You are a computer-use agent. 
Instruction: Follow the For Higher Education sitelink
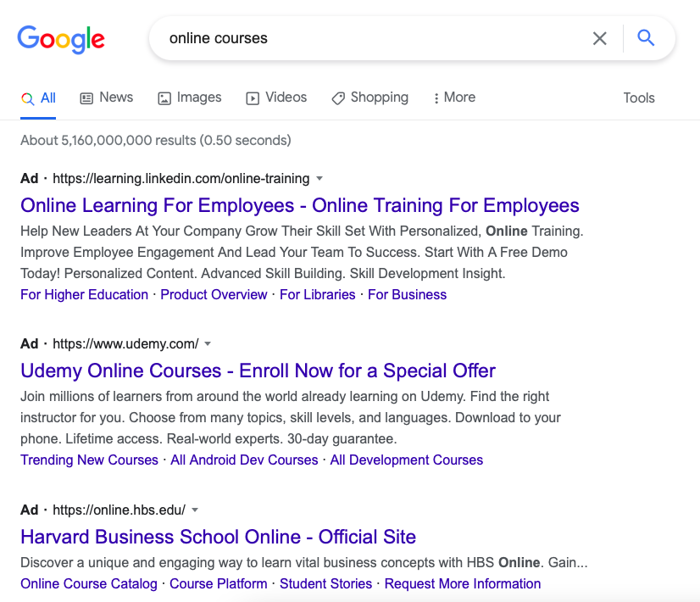point(84,295)
